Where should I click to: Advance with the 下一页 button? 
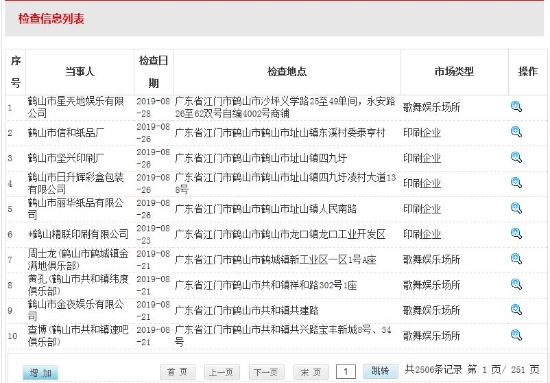[266, 372]
